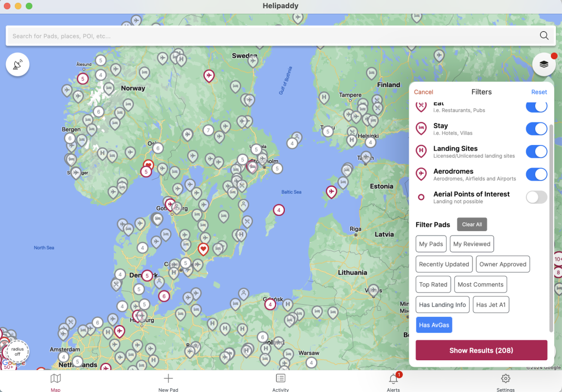Click the Clear All button

click(x=471, y=225)
